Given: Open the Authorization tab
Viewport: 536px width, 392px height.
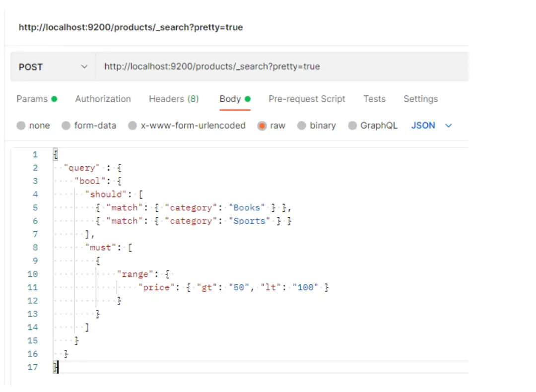Looking at the screenshot, I should 103,99.
